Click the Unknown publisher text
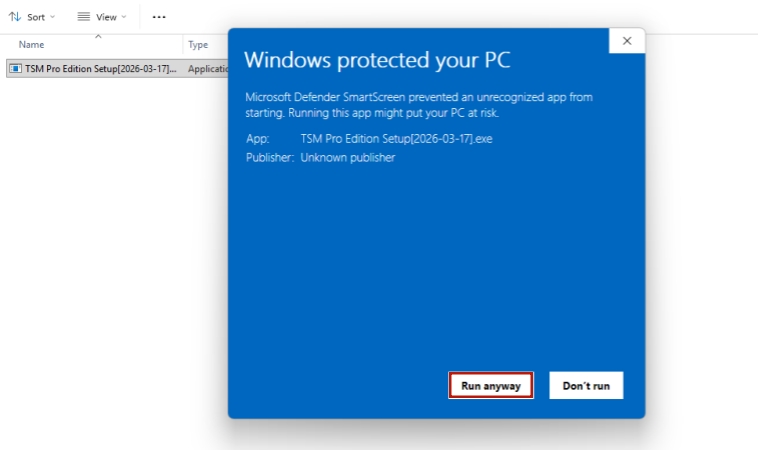The height and width of the screenshot is (450, 758). pos(347,157)
